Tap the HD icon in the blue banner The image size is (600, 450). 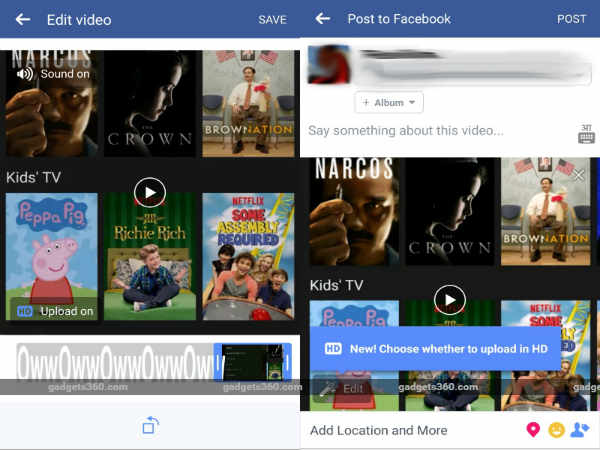tap(333, 349)
